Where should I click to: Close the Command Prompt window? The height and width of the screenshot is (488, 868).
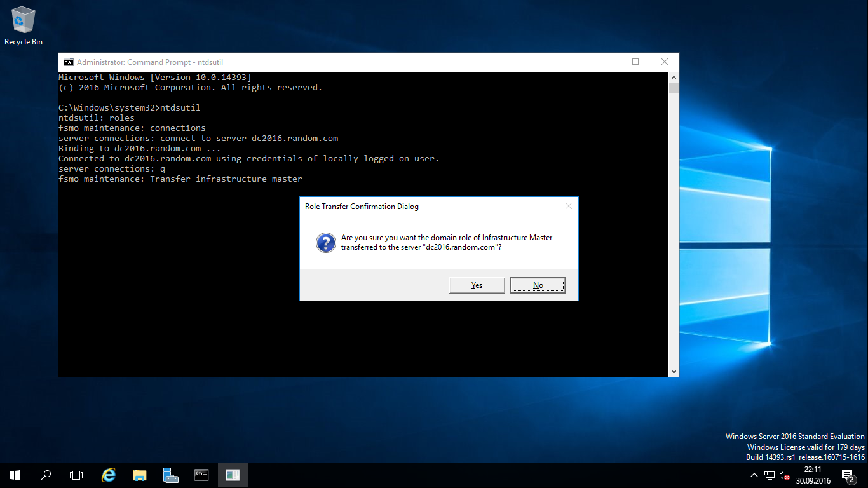(x=665, y=62)
